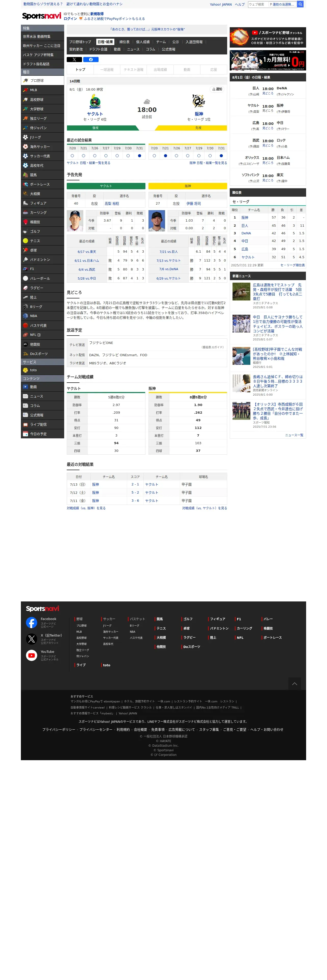
Task: Open 対戦成績（vs. 阪神）を見る link
Action: [x=86, y=508]
